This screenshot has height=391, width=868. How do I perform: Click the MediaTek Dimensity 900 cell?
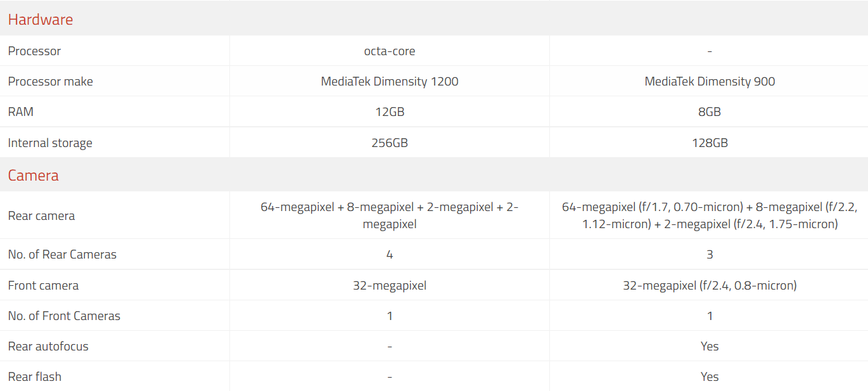click(710, 82)
